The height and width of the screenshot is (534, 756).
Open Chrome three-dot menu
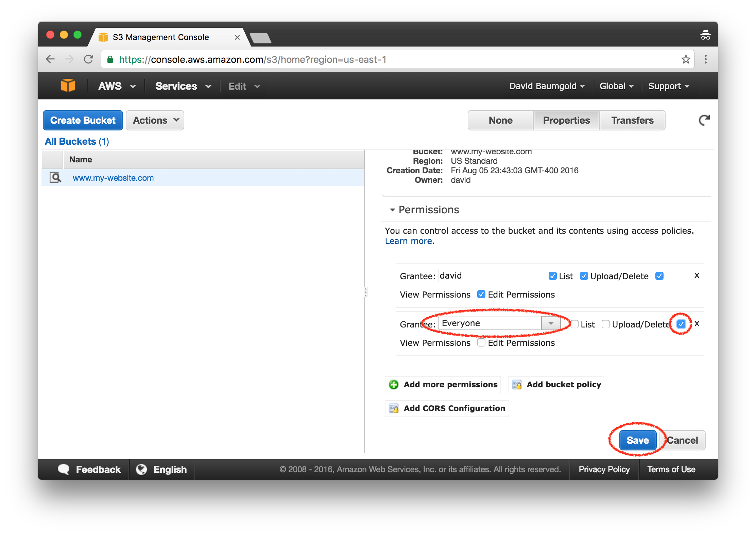[x=706, y=59]
